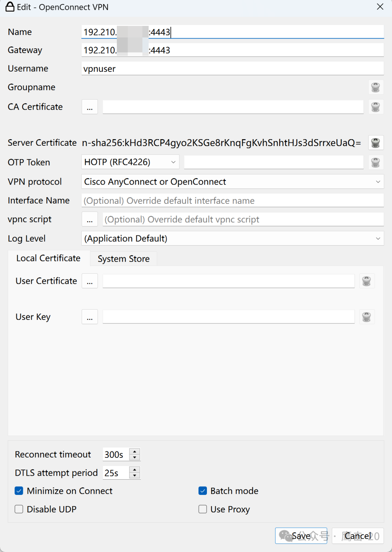392x552 pixels.
Task: Decrease the Reconnect timeout value
Action: point(135,458)
